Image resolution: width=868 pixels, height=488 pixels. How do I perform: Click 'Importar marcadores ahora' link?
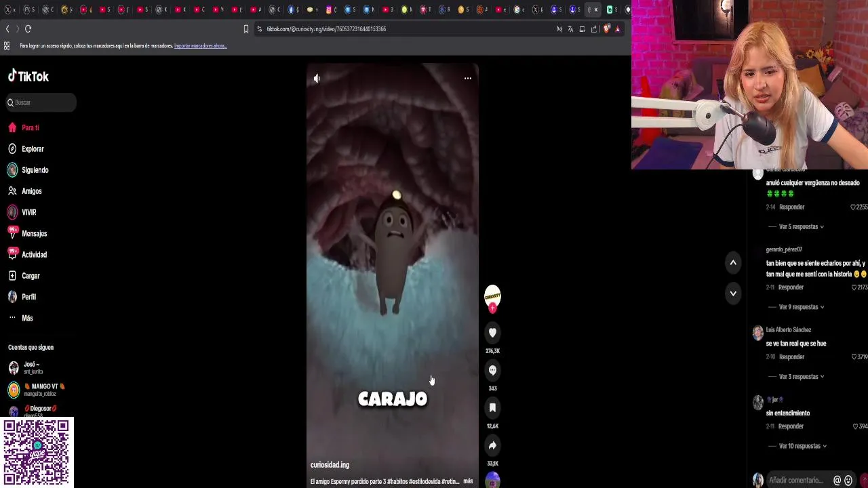pyautogui.click(x=201, y=46)
